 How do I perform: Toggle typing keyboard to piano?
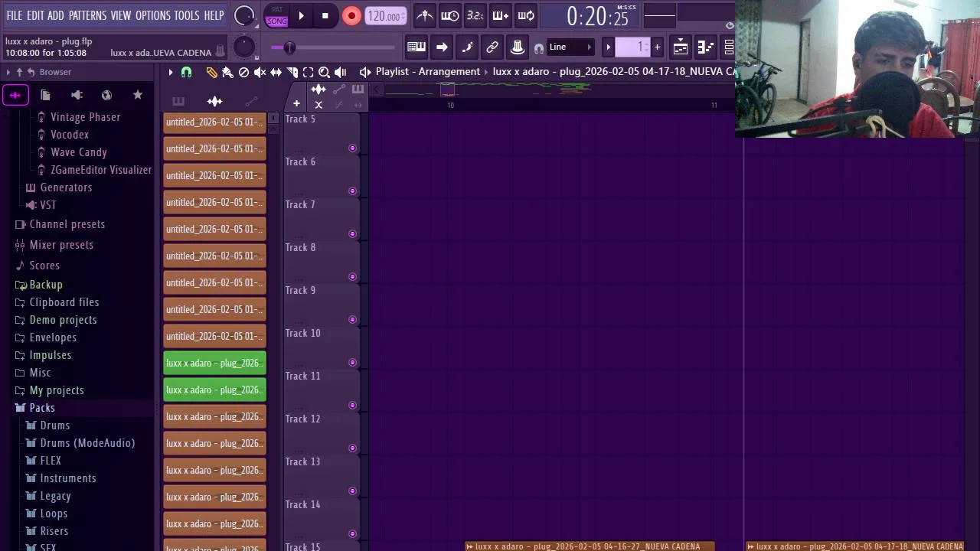tap(416, 47)
